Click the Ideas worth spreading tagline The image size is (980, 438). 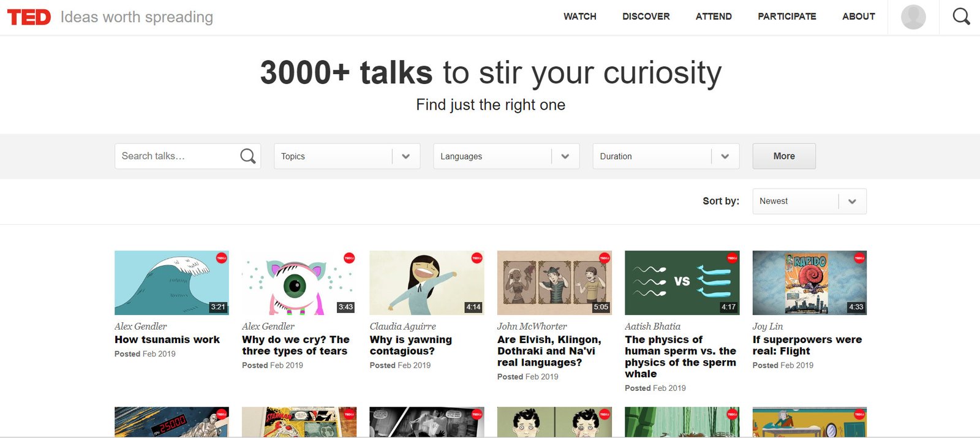[x=137, y=17]
